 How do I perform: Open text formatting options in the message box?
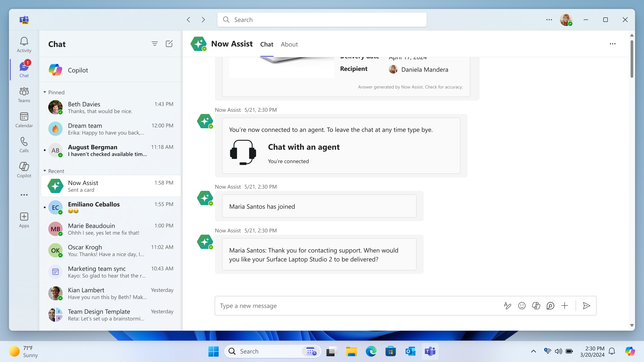507,306
